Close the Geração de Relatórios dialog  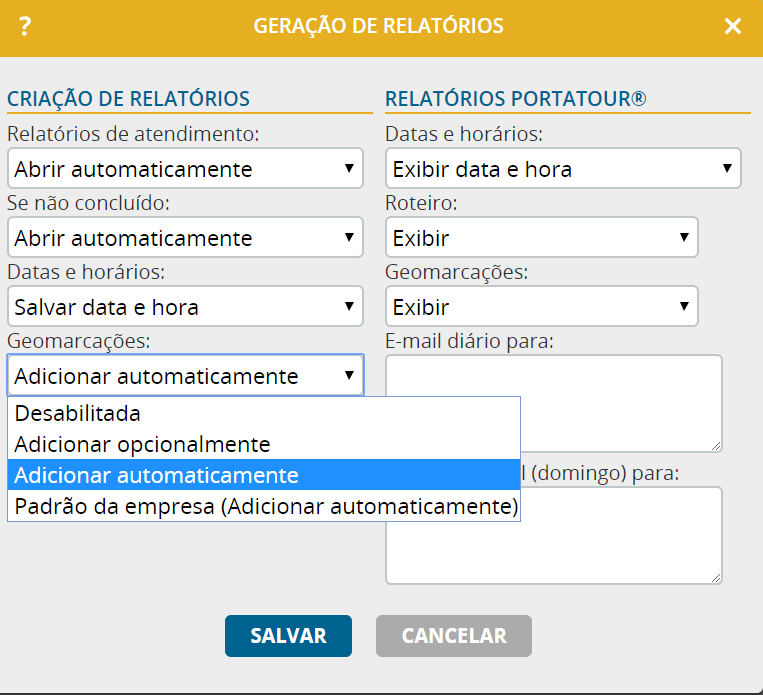point(732,26)
